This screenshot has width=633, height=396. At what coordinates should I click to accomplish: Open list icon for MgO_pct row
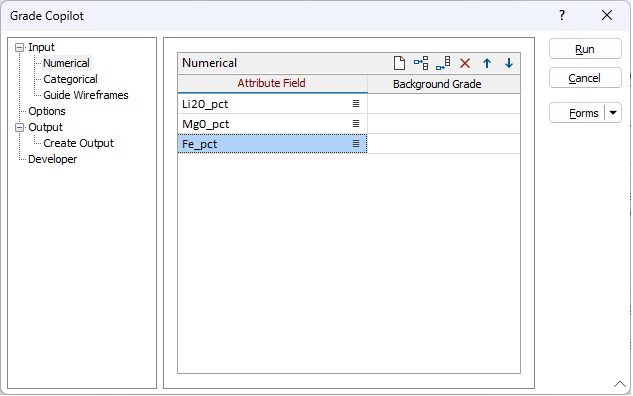pyautogui.click(x=356, y=124)
